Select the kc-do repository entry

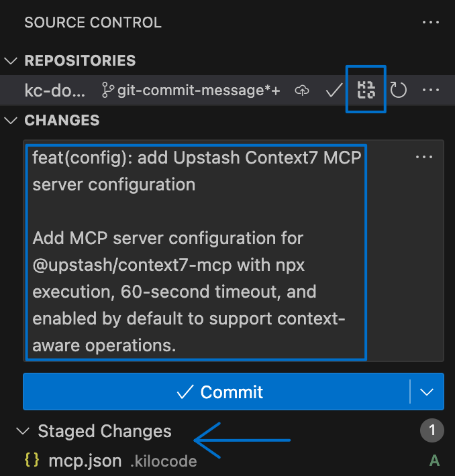click(56, 90)
